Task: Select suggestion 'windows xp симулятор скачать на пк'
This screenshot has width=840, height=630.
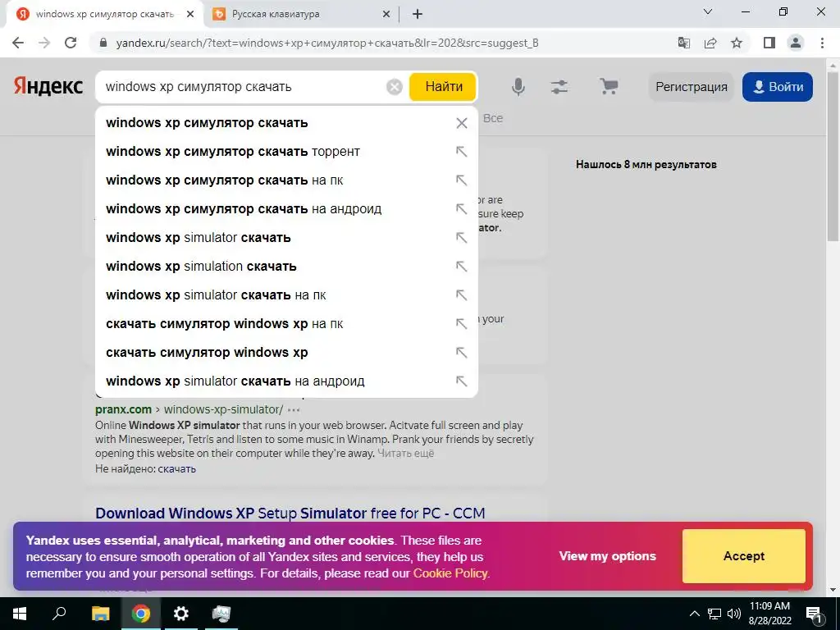Action: tap(286, 180)
